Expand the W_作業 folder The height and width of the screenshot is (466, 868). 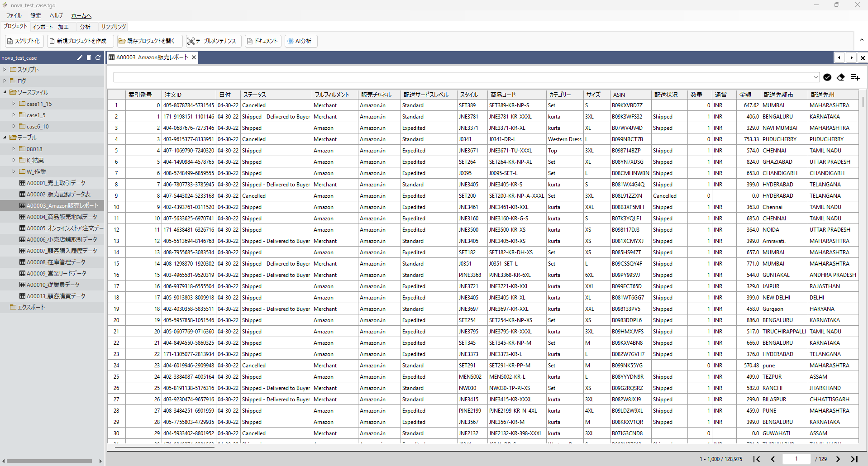point(14,171)
